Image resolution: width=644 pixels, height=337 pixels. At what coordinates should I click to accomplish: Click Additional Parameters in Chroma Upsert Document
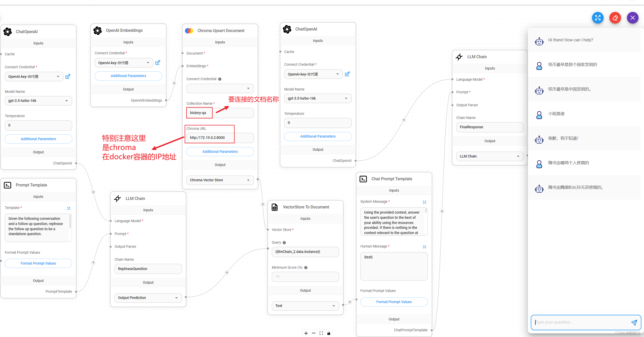(x=220, y=152)
